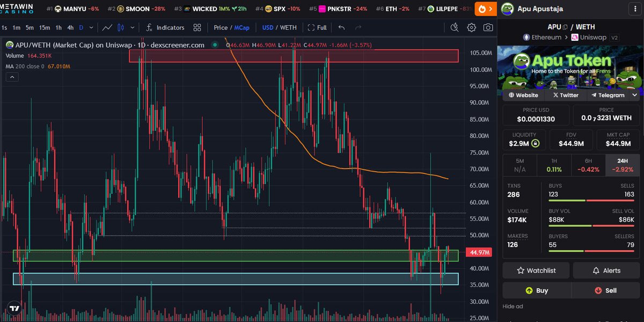Image resolution: width=644 pixels, height=322 pixels.
Task: Select the D daily timeframe
Action: coord(81,27)
